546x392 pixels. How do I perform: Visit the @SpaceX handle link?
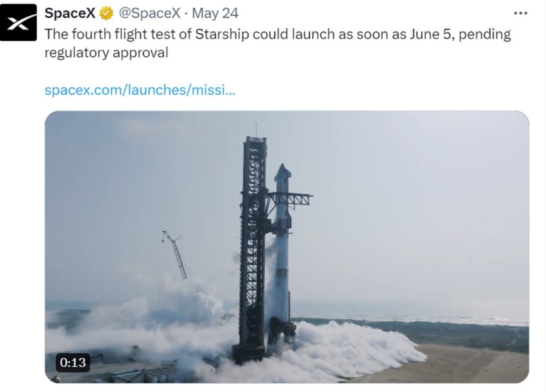point(150,13)
